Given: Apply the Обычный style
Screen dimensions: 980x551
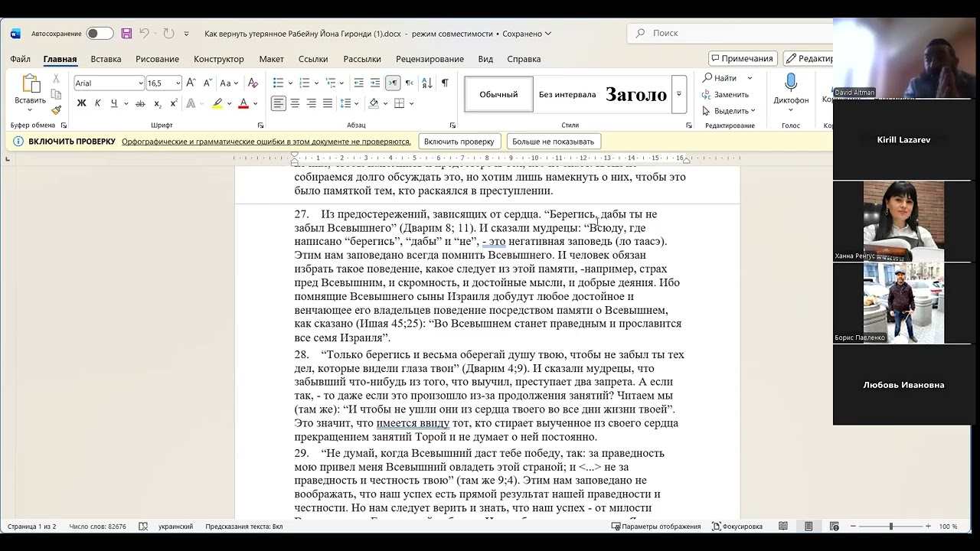Looking at the screenshot, I should [x=498, y=94].
